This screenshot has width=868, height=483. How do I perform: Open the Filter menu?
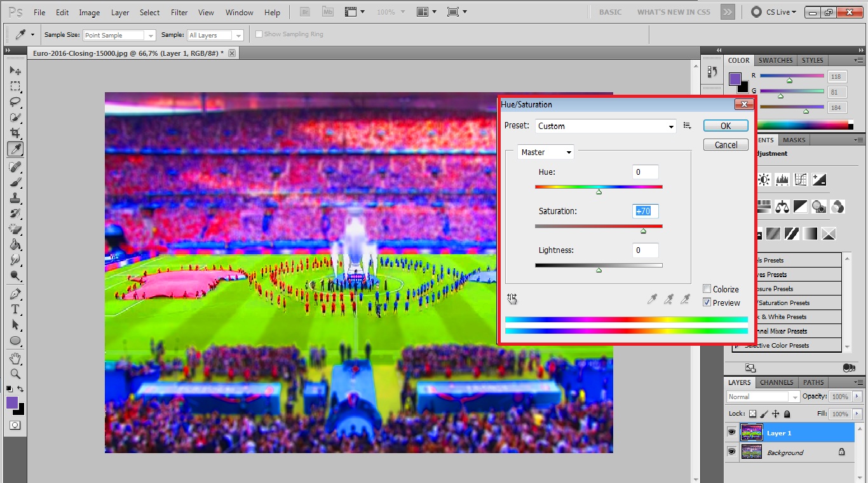179,13
